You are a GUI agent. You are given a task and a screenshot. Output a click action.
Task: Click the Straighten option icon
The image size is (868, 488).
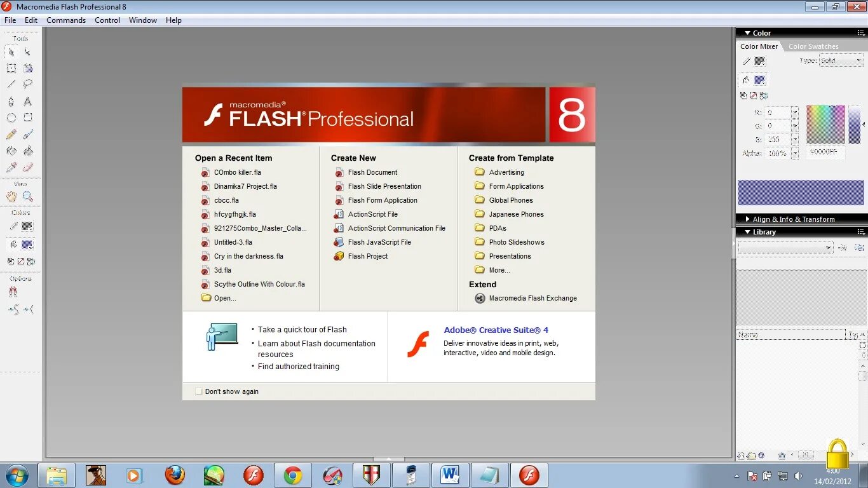[x=29, y=309]
